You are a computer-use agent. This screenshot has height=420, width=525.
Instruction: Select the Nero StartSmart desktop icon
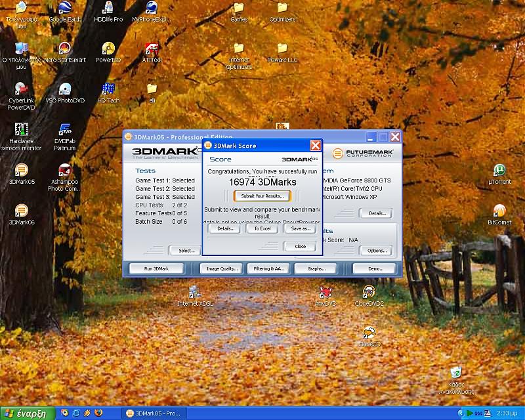coord(65,52)
